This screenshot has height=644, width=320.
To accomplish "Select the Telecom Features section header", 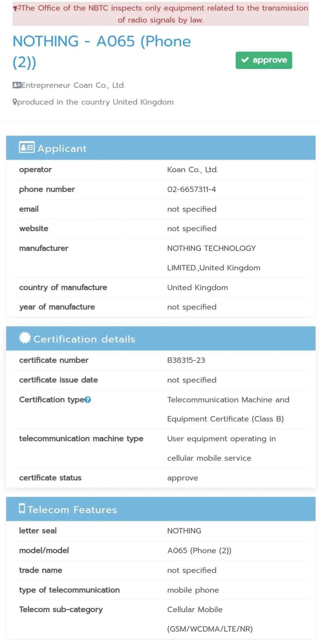I will click(x=161, y=509).
